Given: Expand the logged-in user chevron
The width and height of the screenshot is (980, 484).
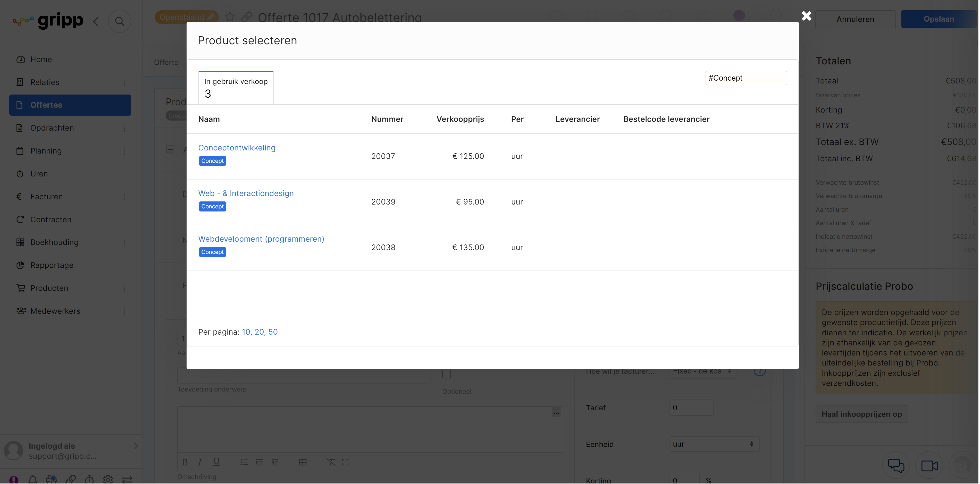Looking at the screenshot, I should tap(136, 446).
